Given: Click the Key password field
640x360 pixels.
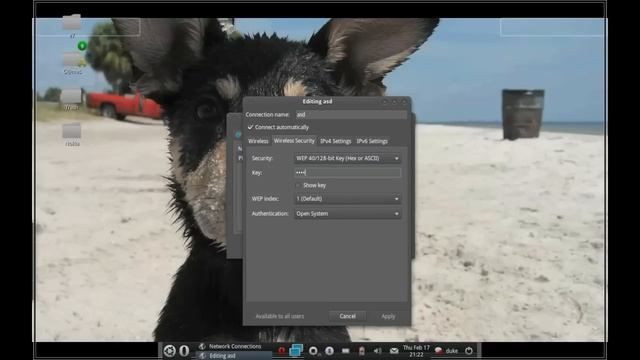Looking at the screenshot, I should [347, 173].
